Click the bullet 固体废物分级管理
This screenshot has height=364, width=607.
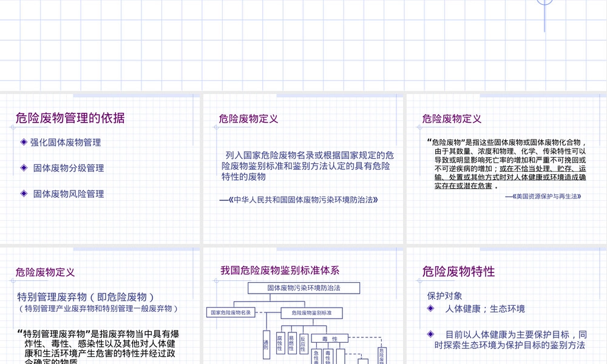pyautogui.click(x=69, y=168)
